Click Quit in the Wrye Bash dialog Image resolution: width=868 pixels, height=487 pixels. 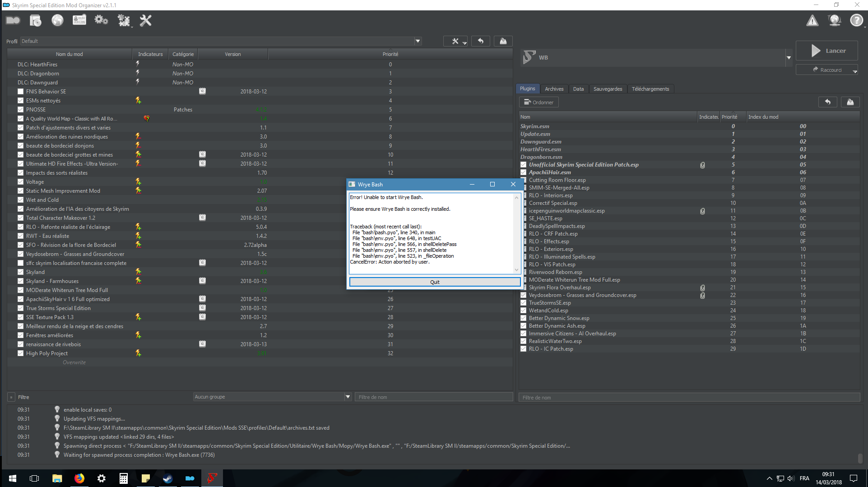435,282
